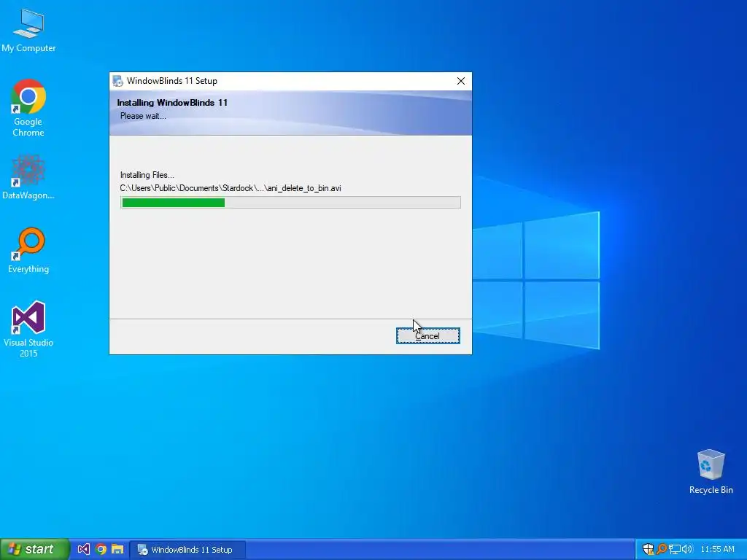Click the WindowBlinds 11 Setup title bar text
This screenshot has width=747, height=560.
click(172, 81)
